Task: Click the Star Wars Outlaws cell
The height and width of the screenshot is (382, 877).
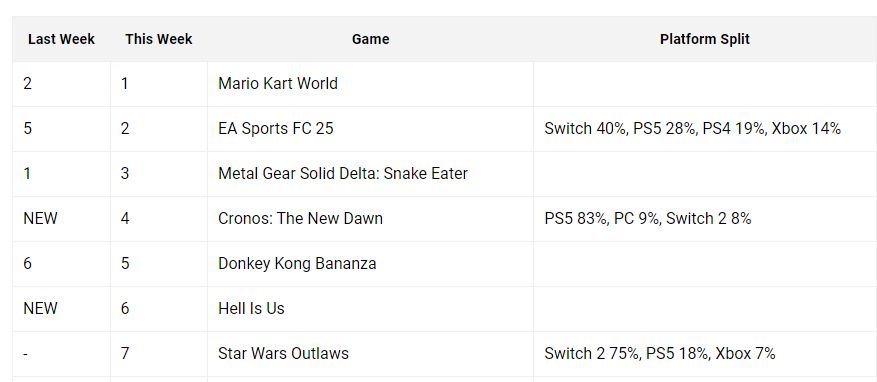Action: [x=370, y=353]
